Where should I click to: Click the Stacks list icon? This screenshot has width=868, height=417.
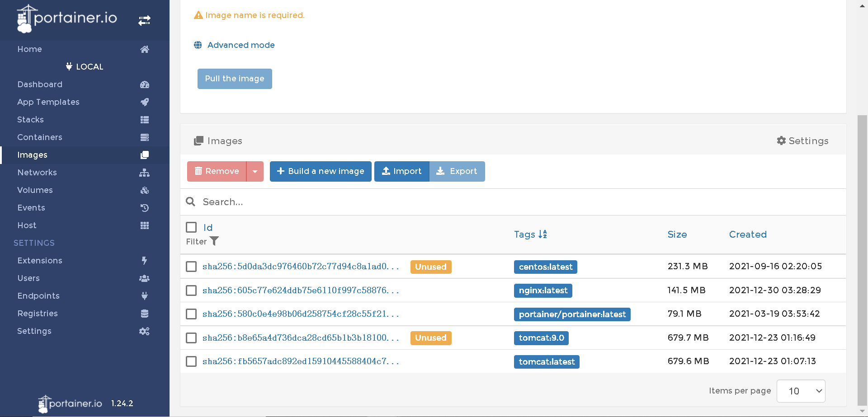145,120
